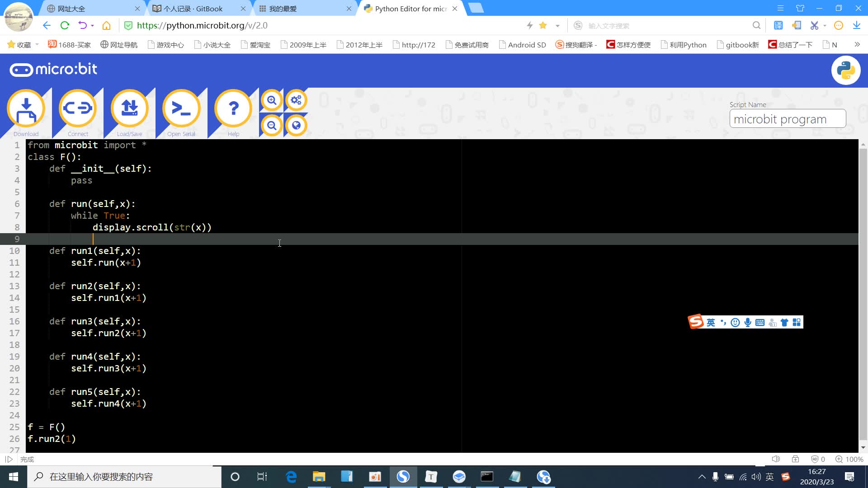Screen dimensions: 868x488
Task: Show hidden system tray icons
Action: click(702, 477)
